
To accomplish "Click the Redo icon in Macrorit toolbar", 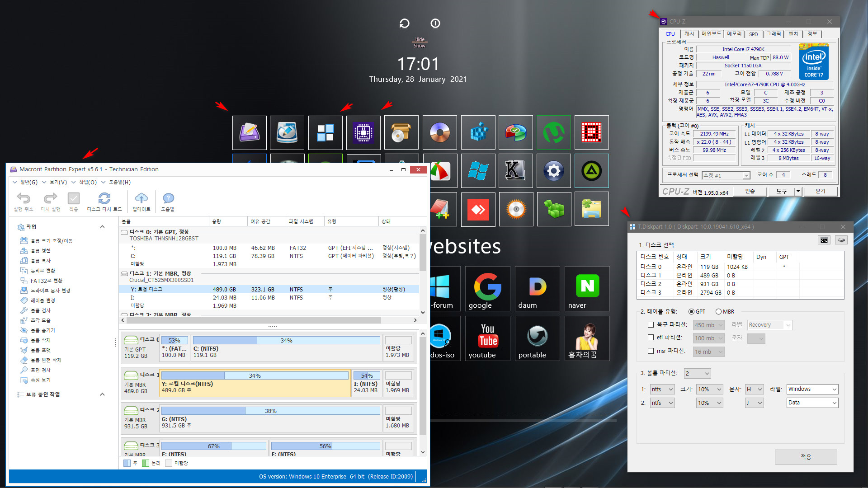I will click(x=50, y=198).
